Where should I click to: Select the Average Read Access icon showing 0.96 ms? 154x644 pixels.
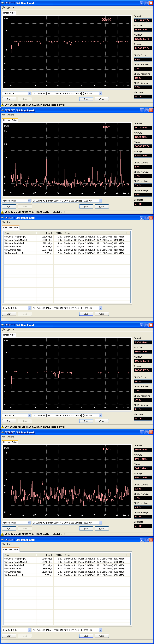tap(6, 253)
